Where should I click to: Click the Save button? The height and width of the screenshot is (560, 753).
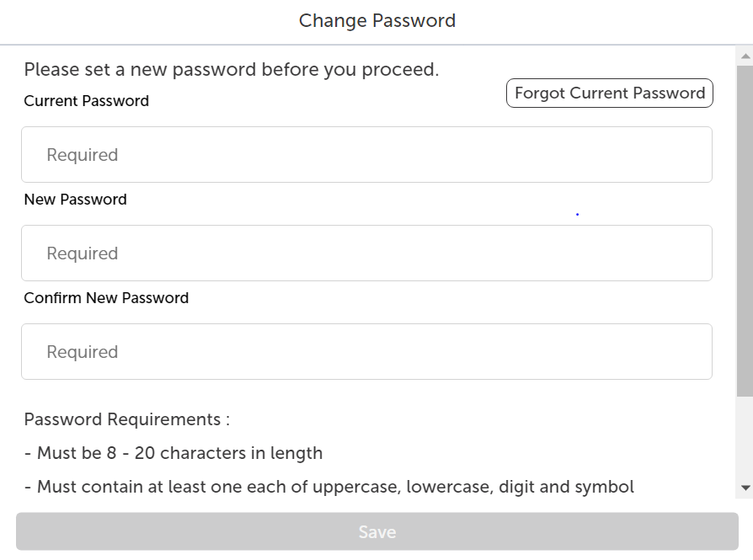coord(376,531)
